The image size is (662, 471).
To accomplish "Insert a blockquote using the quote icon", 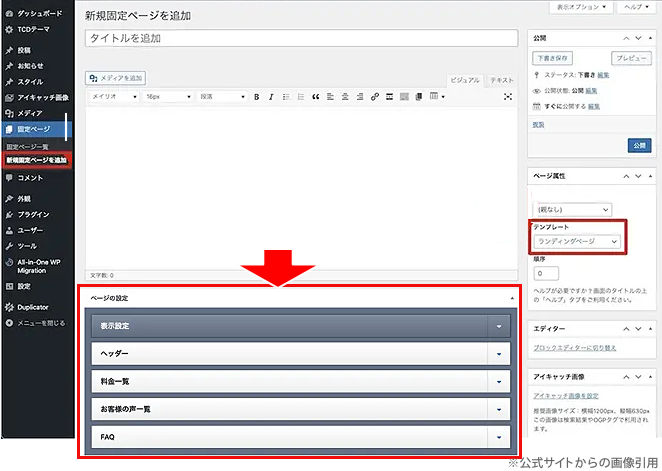I will 316,97.
